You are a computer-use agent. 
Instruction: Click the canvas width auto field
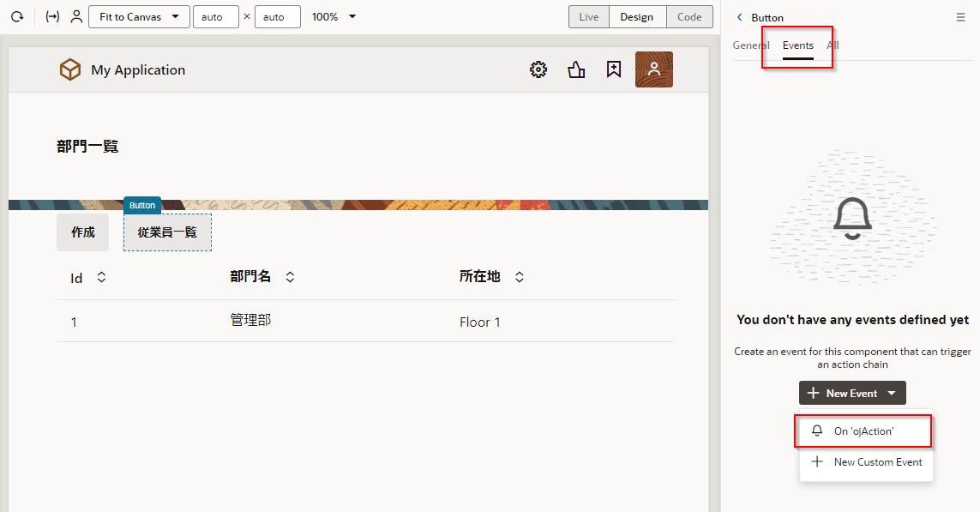(x=215, y=17)
